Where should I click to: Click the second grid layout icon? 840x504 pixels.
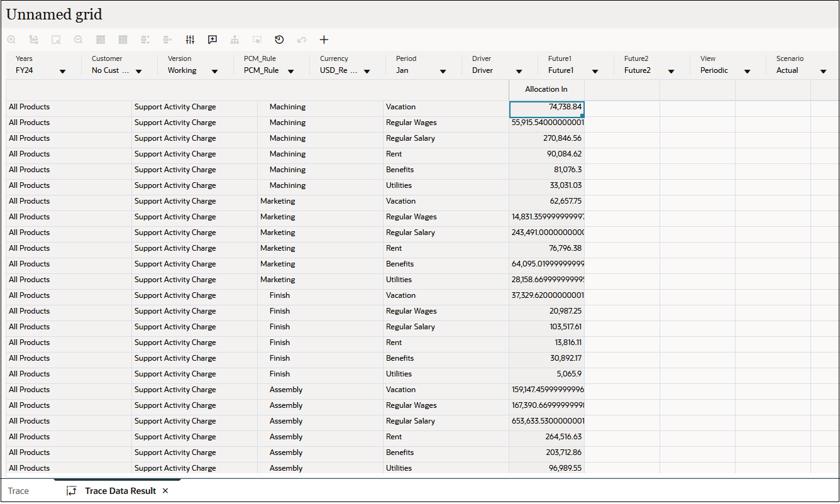click(123, 40)
